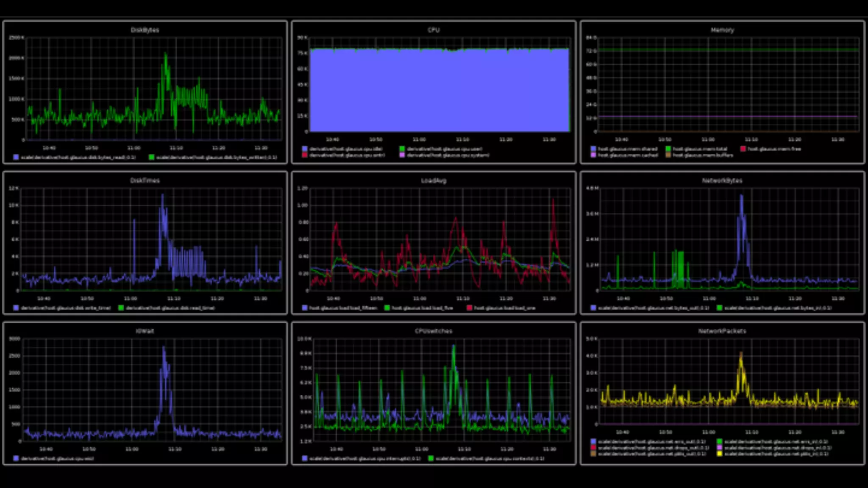868x488 pixels.
Task: Select the CPUswitches graph title
Action: [434, 331]
